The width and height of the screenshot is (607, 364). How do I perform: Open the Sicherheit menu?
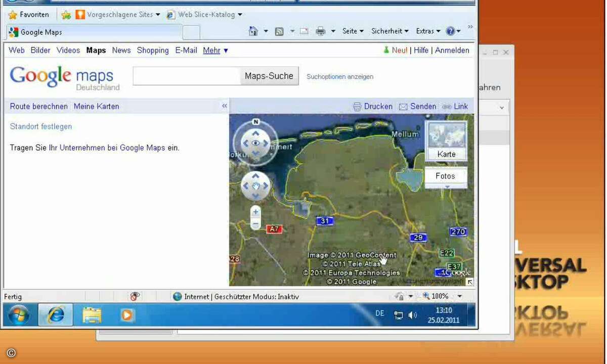tap(390, 31)
